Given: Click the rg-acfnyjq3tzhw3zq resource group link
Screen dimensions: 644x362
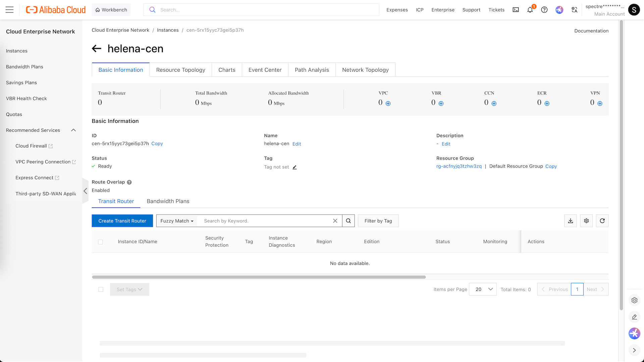Looking at the screenshot, I should 459,166.
